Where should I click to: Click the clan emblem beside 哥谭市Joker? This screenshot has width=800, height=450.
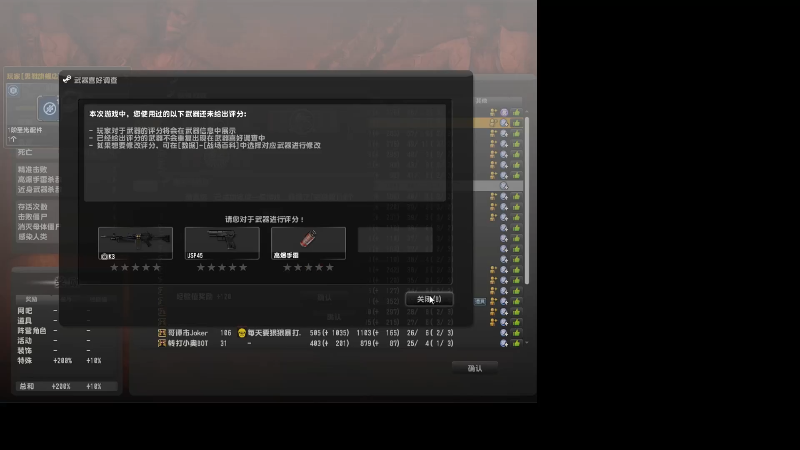[x=162, y=333]
